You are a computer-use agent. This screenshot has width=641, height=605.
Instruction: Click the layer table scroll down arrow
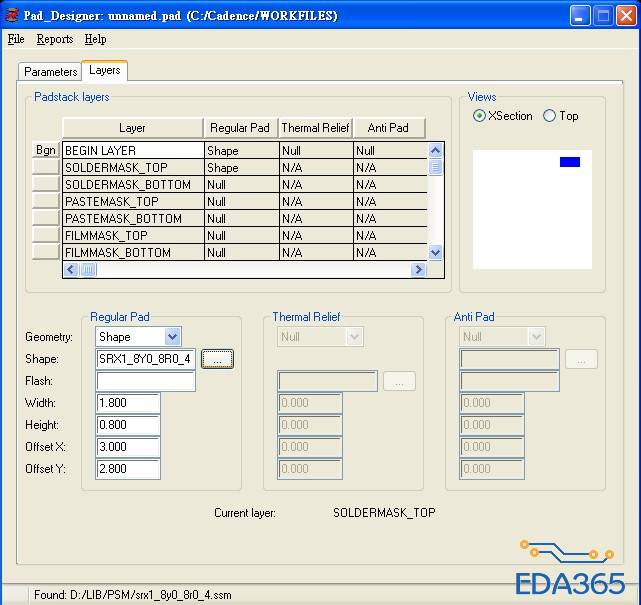click(435, 252)
